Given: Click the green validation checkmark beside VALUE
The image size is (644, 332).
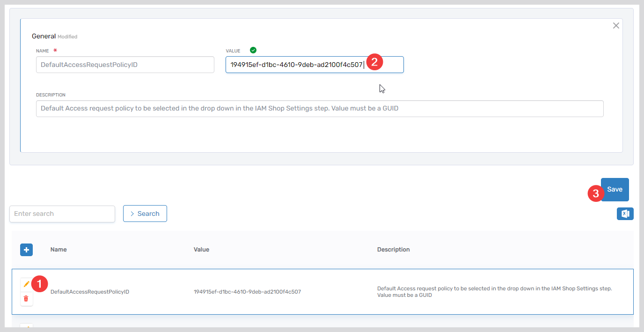Looking at the screenshot, I should [x=253, y=50].
